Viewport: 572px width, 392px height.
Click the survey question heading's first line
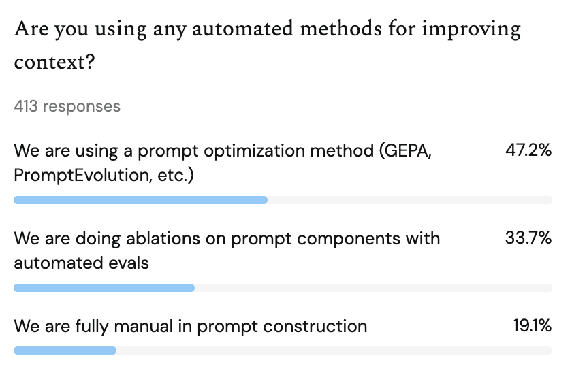click(267, 29)
